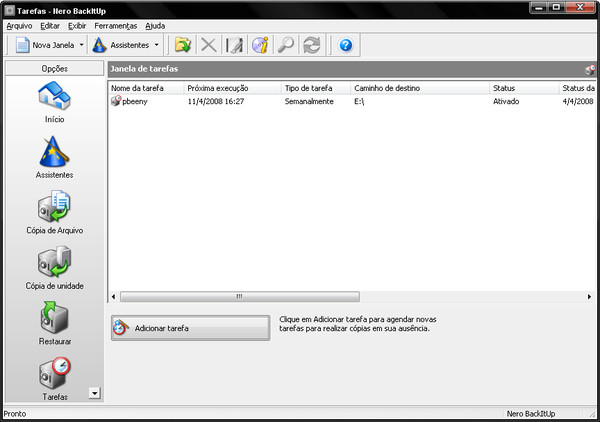Open the Ferramentas menu

click(116, 26)
